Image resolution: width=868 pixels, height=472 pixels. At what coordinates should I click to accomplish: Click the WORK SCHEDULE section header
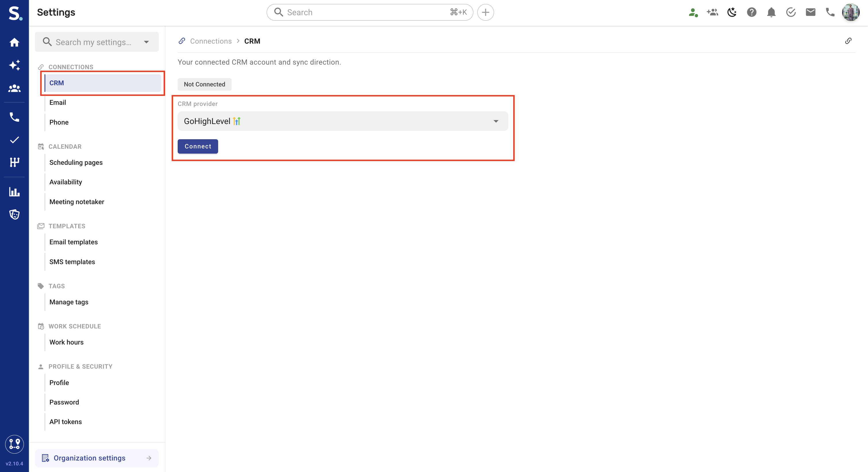75,326
